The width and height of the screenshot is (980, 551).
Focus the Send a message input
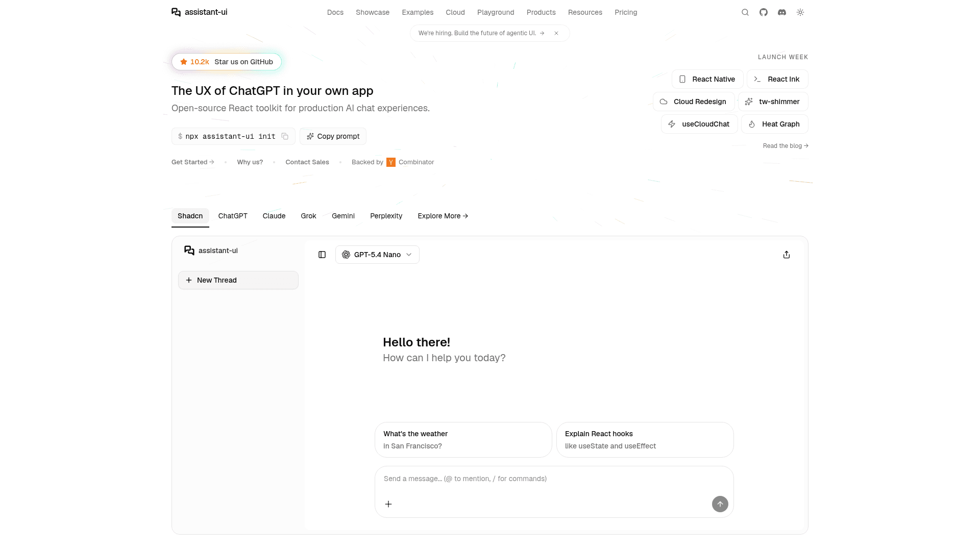554,479
